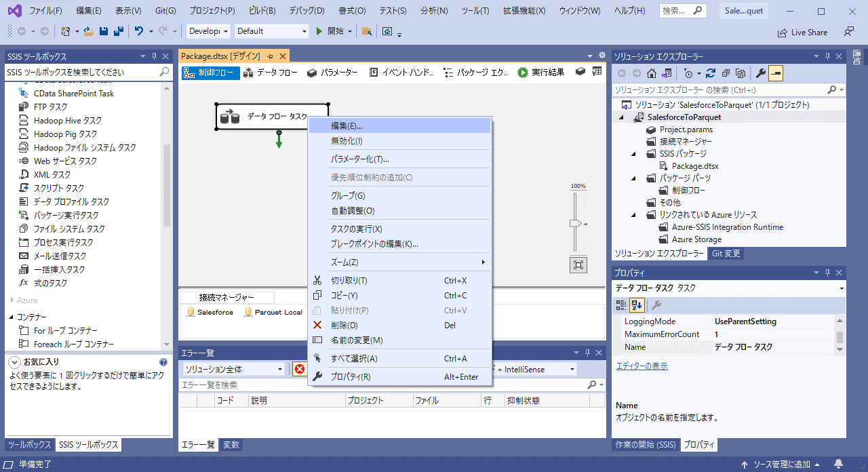
Task: Click the Solution Explorer refresh sync icon
Action: coord(711,73)
